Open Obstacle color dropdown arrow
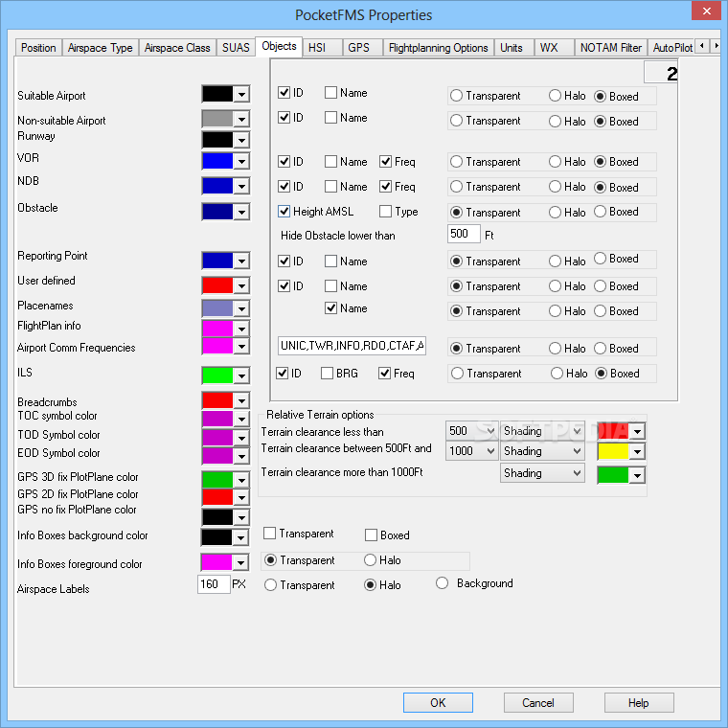The height and width of the screenshot is (728, 728). click(241, 212)
